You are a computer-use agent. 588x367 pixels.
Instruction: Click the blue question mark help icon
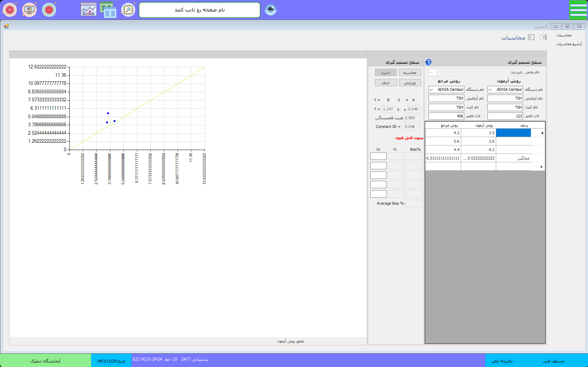coord(428,62)
